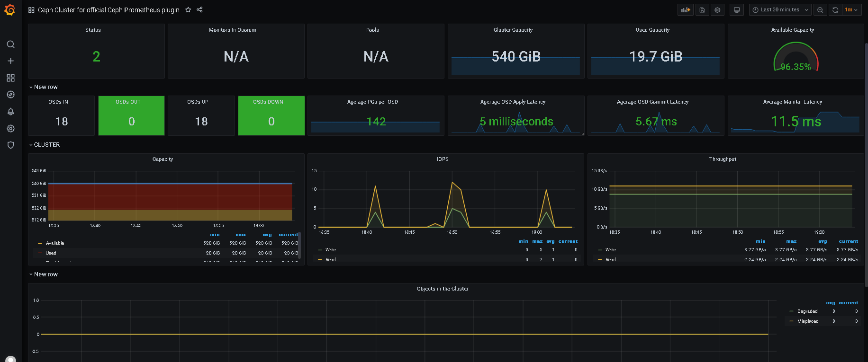This screenshot has height=362, width=868.
Task: Click the Grafana logo home icon
Action: coord(10,10)
